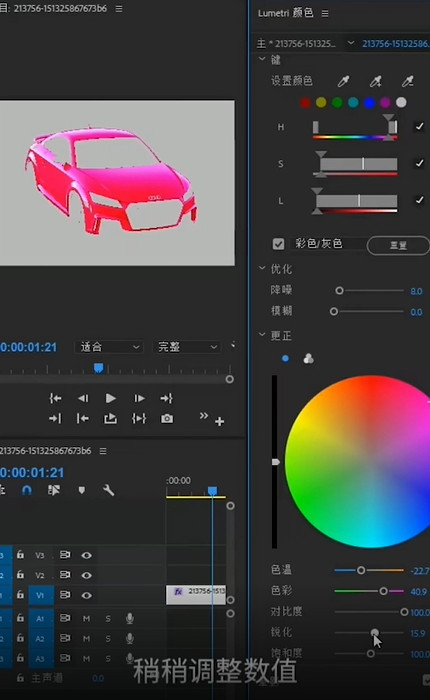Toggle the snap magnet icon in timeline

click(27, 490)
